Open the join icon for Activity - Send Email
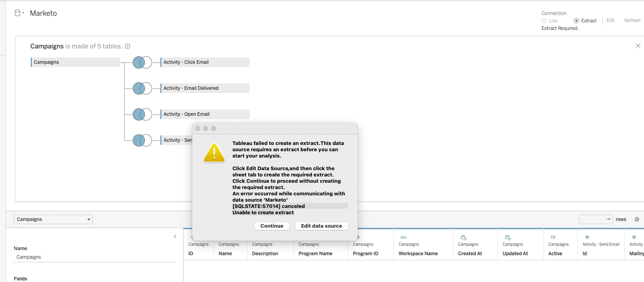Screen dimensions: 644x282 142,140
